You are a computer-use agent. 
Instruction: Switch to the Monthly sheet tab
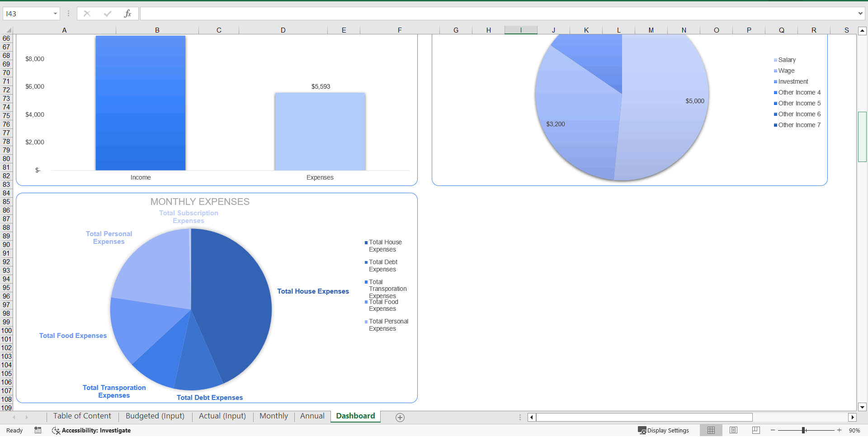pos(274,416)
